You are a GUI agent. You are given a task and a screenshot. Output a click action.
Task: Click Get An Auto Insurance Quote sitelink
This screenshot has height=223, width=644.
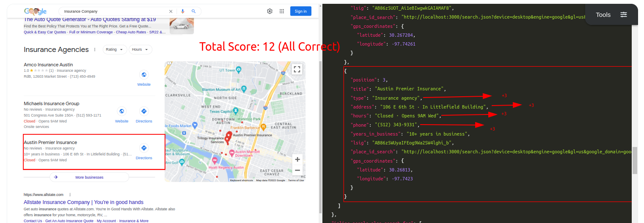click(x=69, y=221)
